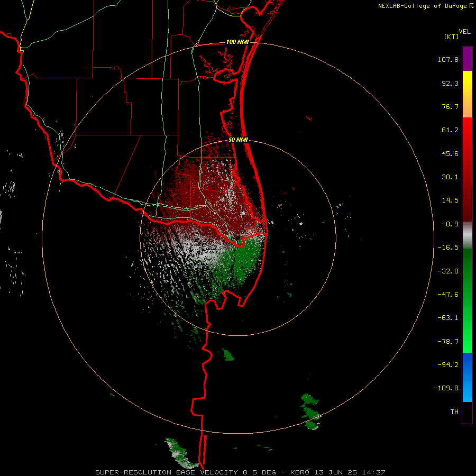
Task: Click the purple segment of velocity color bar
Action: [x=467, y=59]
